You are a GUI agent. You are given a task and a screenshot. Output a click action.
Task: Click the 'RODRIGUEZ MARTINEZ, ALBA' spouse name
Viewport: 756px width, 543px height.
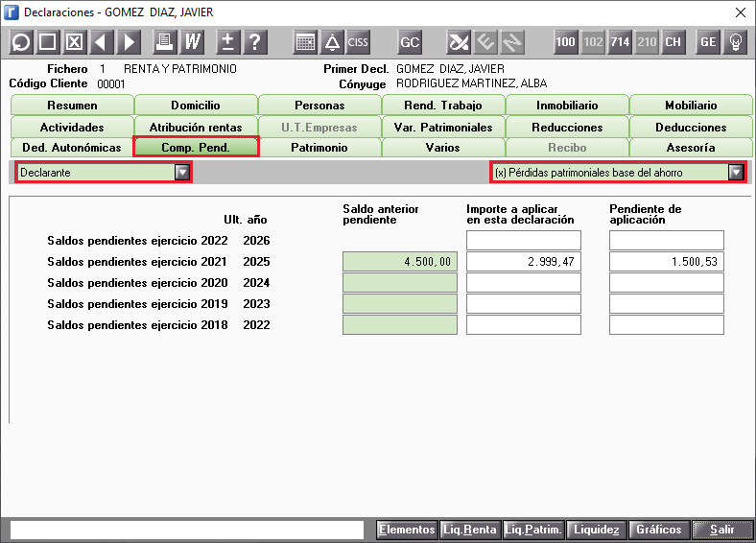pyautogui.click(x=471, y=83)
